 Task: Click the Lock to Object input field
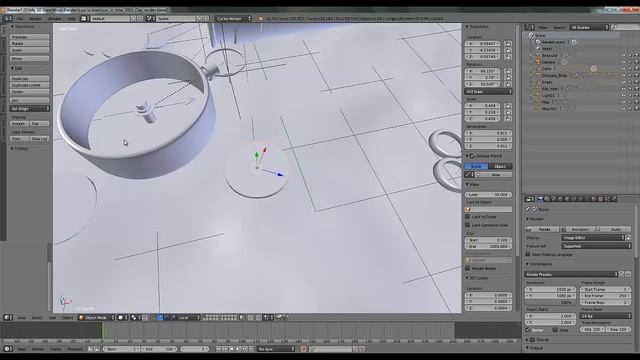pos(488,209)
